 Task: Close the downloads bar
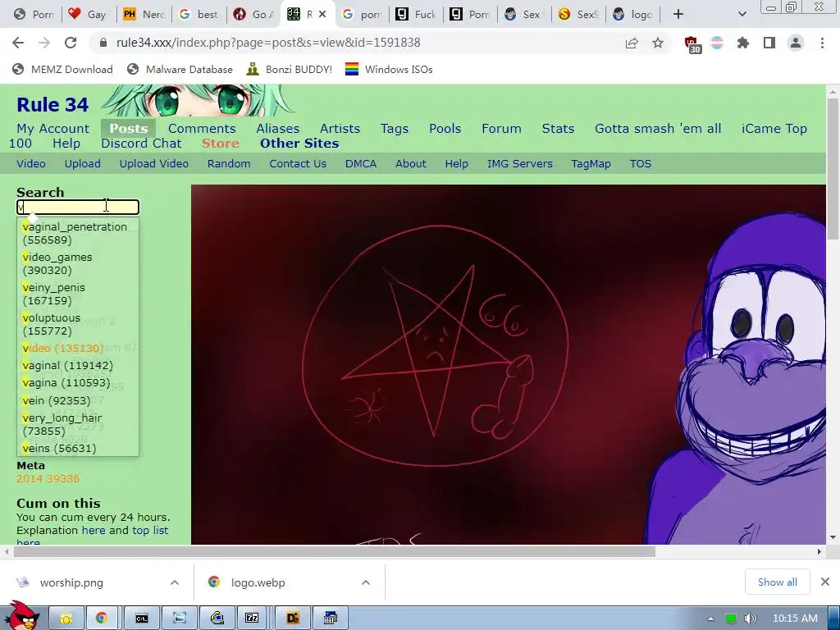825,582
